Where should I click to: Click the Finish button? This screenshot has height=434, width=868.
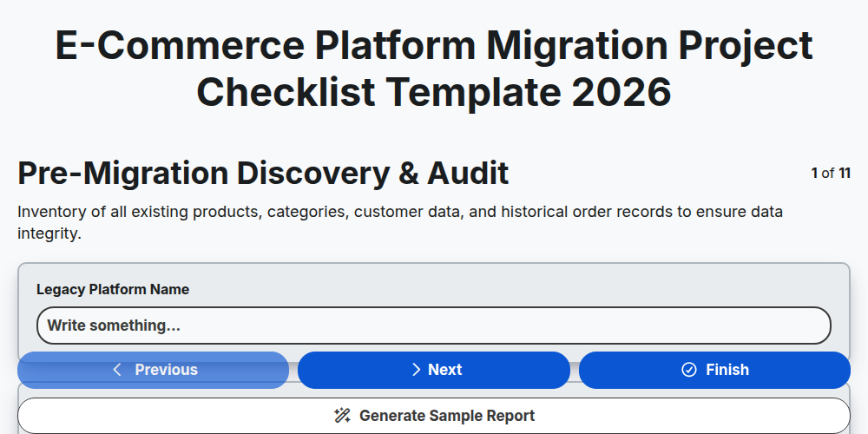[x=714, y=370]
